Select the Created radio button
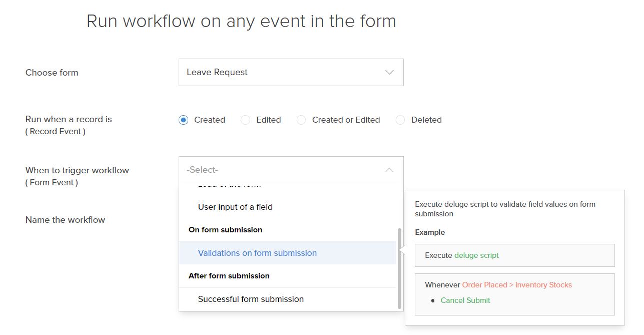The image size is (644, 335). tap(184, 120)
